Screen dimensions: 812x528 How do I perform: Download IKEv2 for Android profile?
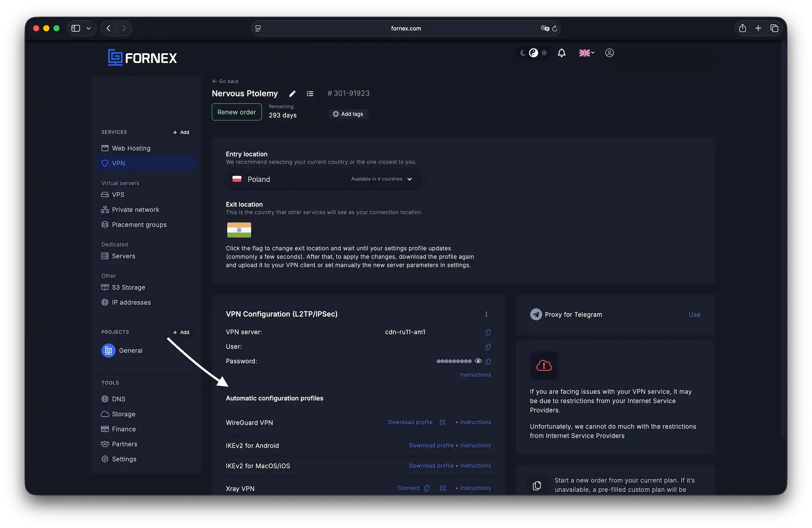pos(431,445)
